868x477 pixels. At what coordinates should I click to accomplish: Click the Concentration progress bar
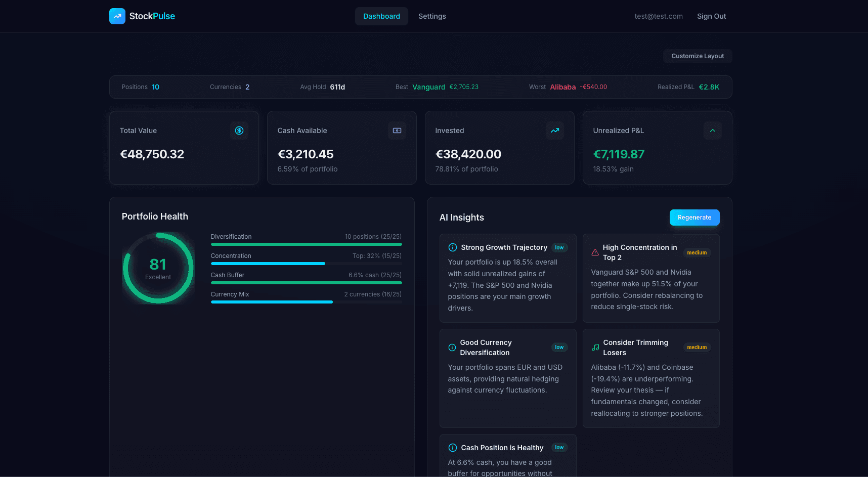pos(307,264)
